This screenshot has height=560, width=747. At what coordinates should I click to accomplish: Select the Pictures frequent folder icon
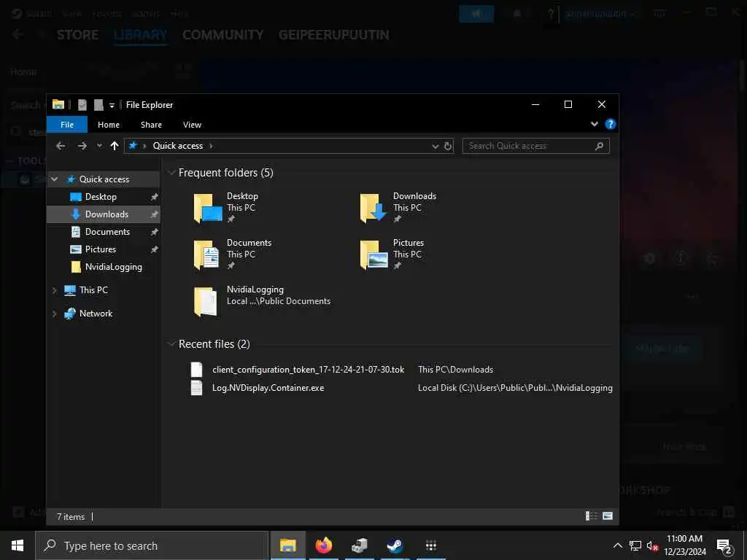pos(374,254)
